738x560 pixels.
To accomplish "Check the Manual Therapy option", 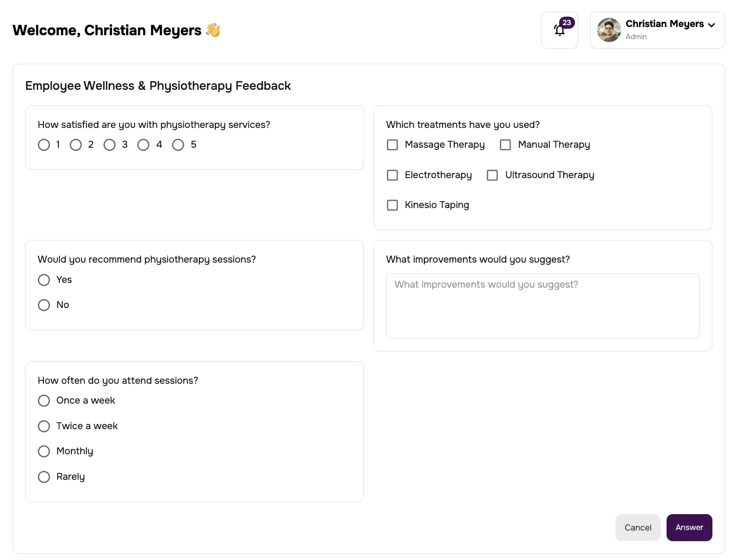I will [505, 144].
